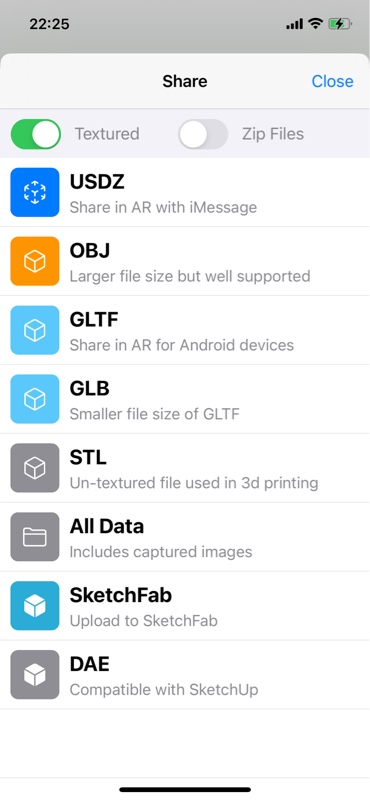This screenshot has width=370, height=800.
Task: Export model as USDZ for iMessage
Action: (185, 192)
